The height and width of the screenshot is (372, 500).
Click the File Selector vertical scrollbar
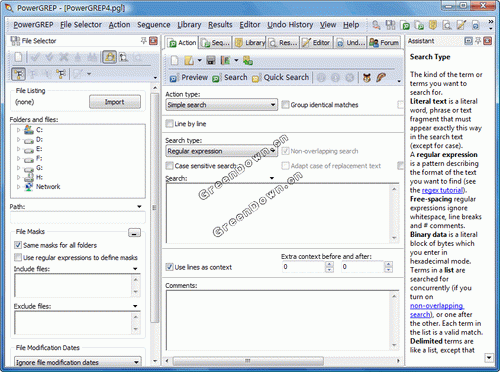tap(154, 207)
